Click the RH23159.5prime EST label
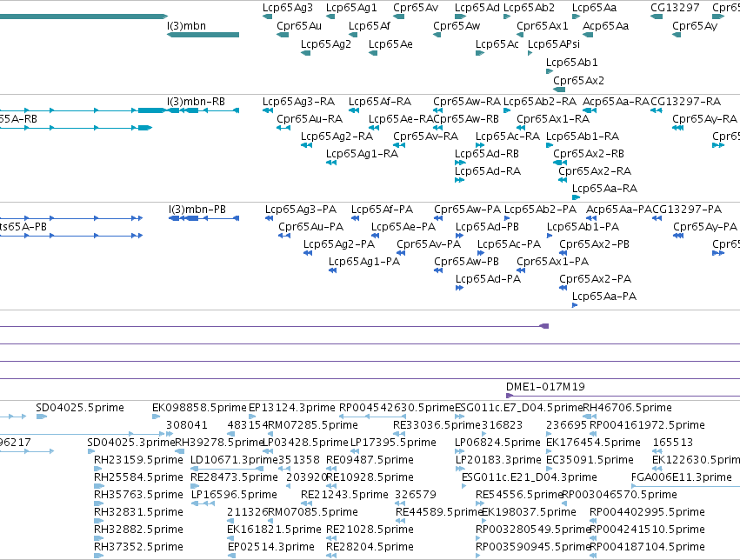Viewport: 740px width, 560px height. click(138, 460)
